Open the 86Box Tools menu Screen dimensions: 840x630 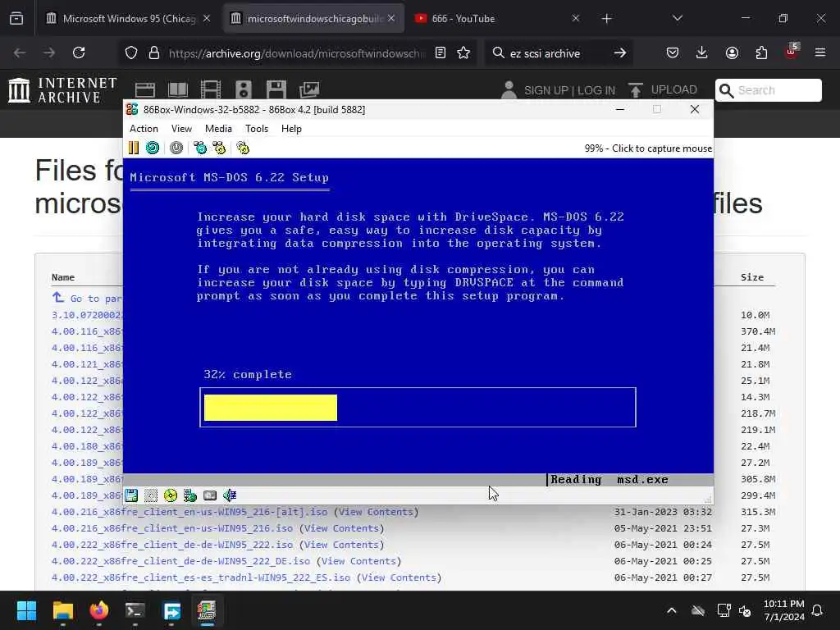tap(257, 129)
